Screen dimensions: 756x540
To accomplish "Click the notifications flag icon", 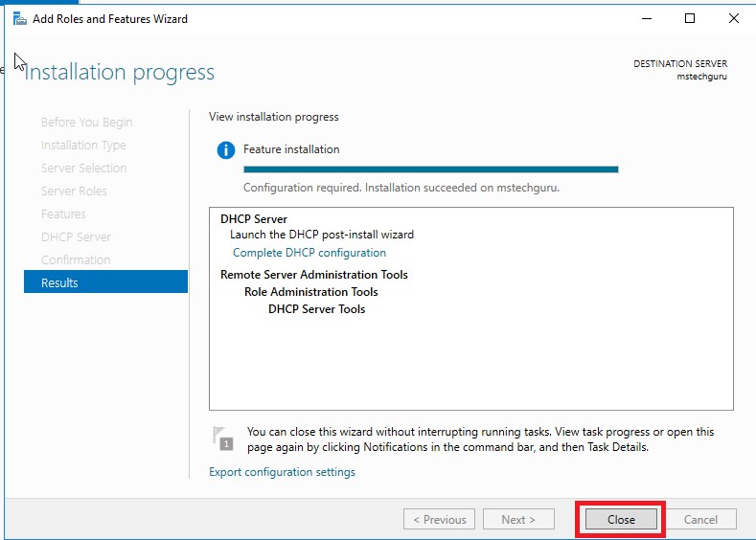I will pyautogui.click(x=222, y=439).
